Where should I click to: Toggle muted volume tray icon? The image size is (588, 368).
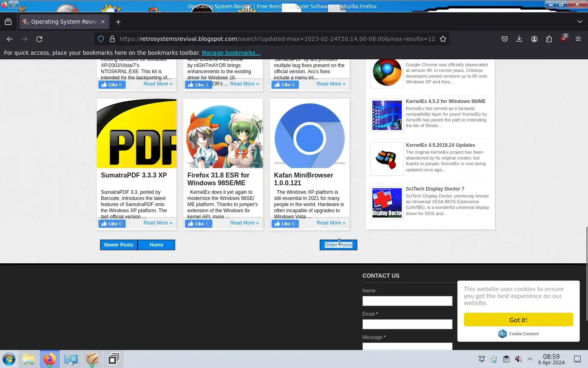[x=518, y=359]
